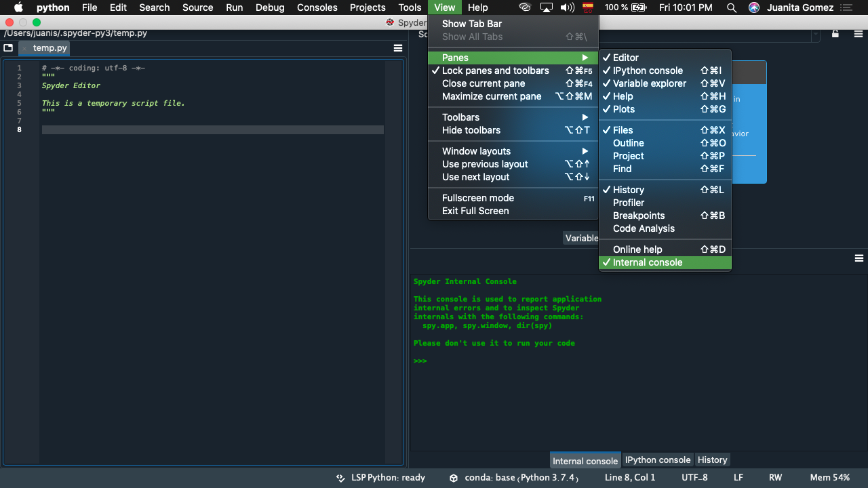This screenshot has height=488, width=868.
Task: Click line 8 in the code editor
Action: [x=212, y=129]
